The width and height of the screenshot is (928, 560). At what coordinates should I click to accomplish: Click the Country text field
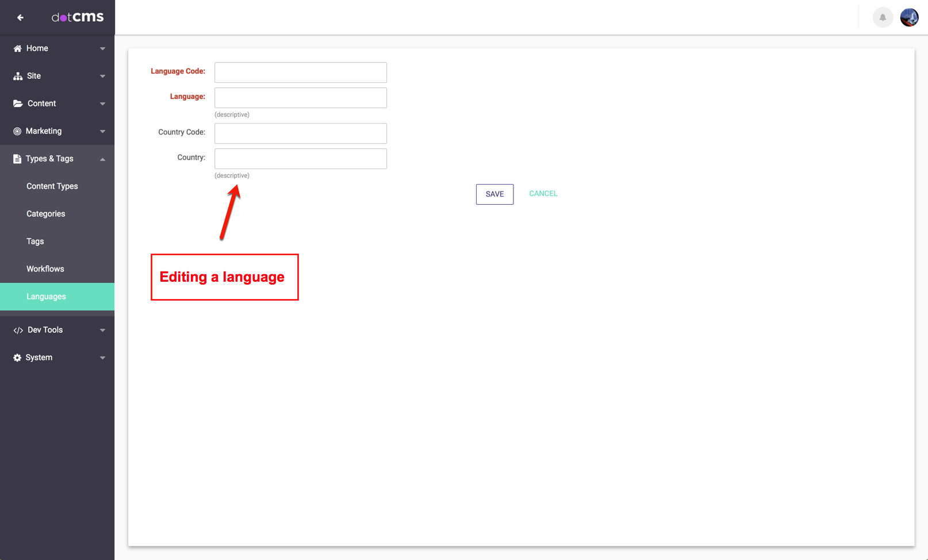click(300, 159)
